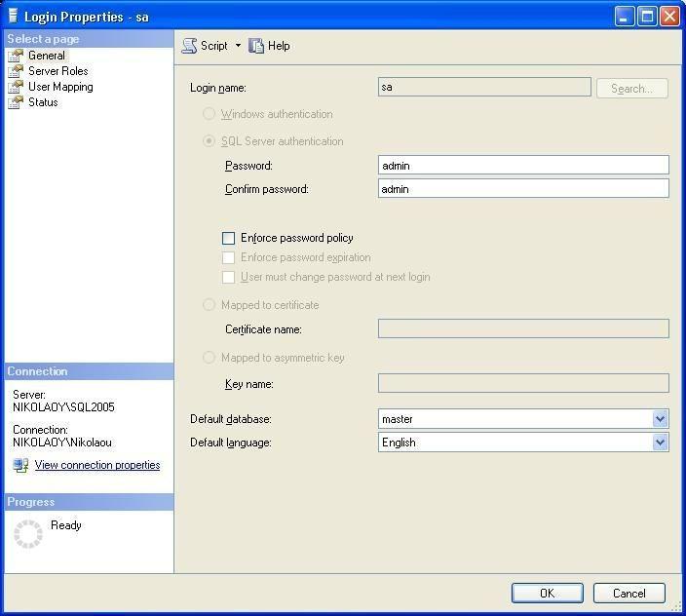Viewport: 686px width, 616px height.
Task: Click the Certificate name field
Action: coord(523,328)
